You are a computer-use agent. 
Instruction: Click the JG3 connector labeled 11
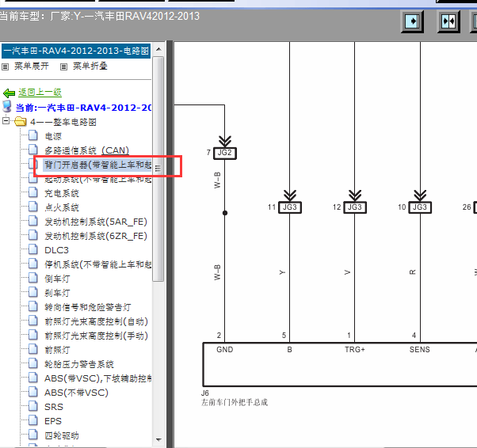tap(290, 207)
